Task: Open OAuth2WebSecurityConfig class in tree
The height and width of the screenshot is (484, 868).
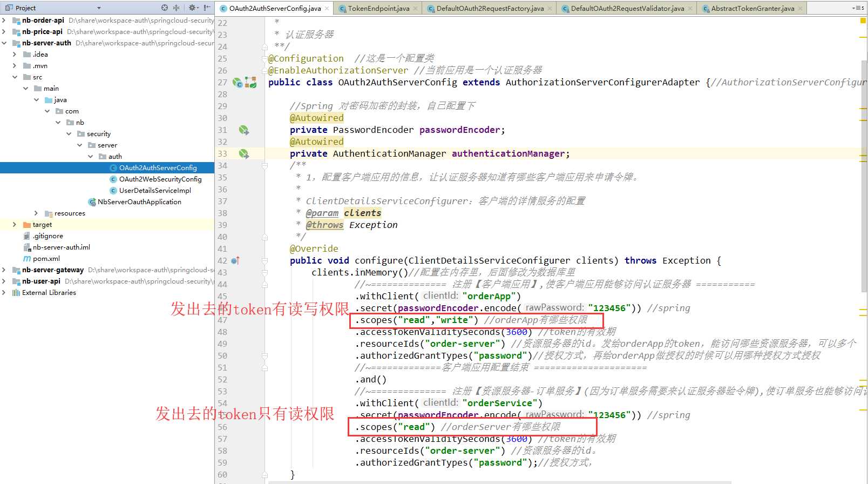Action: (x=160, y=179)
